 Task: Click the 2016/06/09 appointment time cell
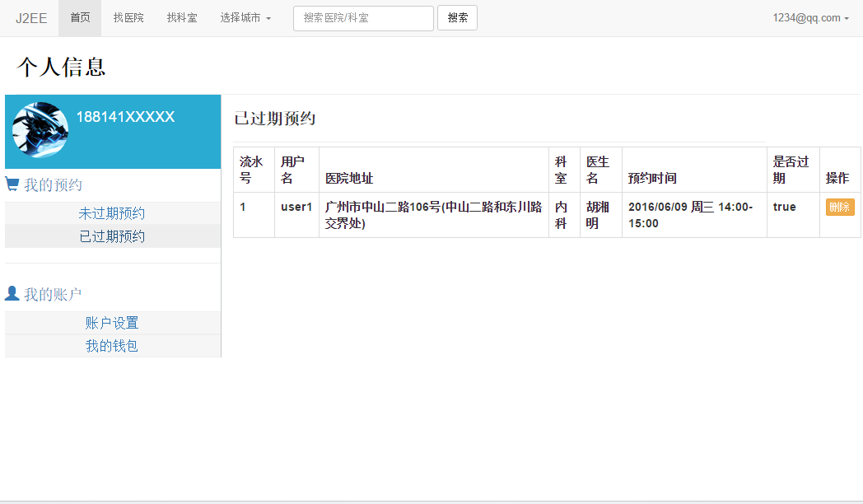694,215
